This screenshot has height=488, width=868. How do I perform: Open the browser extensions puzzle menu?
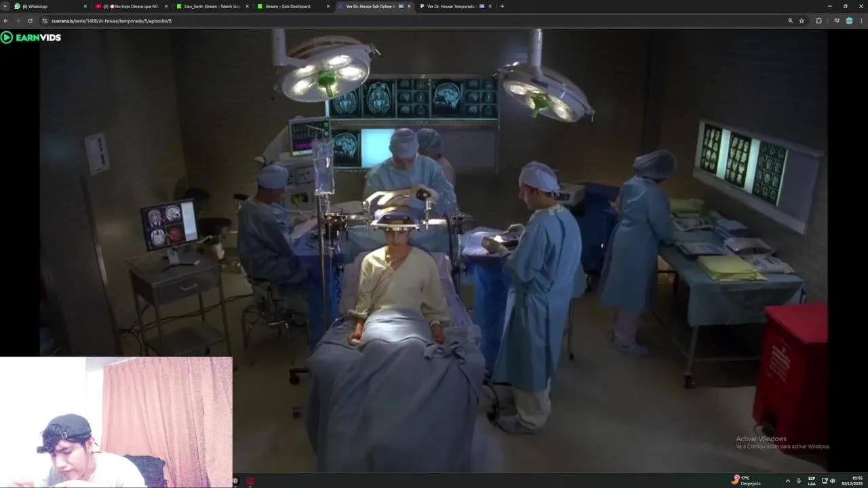(818, 21)
